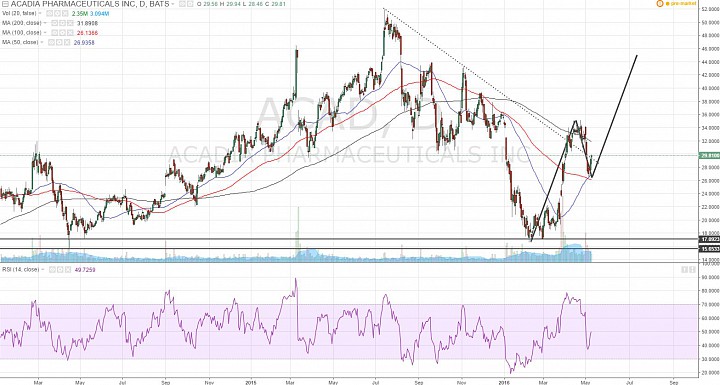Click the 36.0000 price axis label

tap(710, 115)
